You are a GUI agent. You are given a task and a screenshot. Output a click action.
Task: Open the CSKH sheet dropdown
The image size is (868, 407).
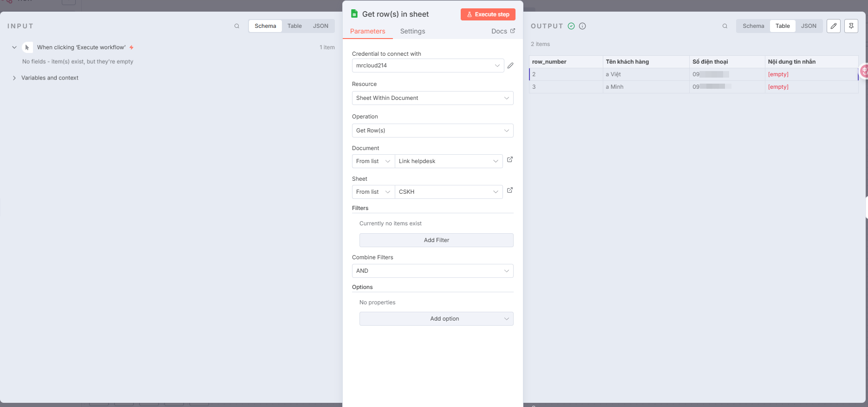coord(449,192)
